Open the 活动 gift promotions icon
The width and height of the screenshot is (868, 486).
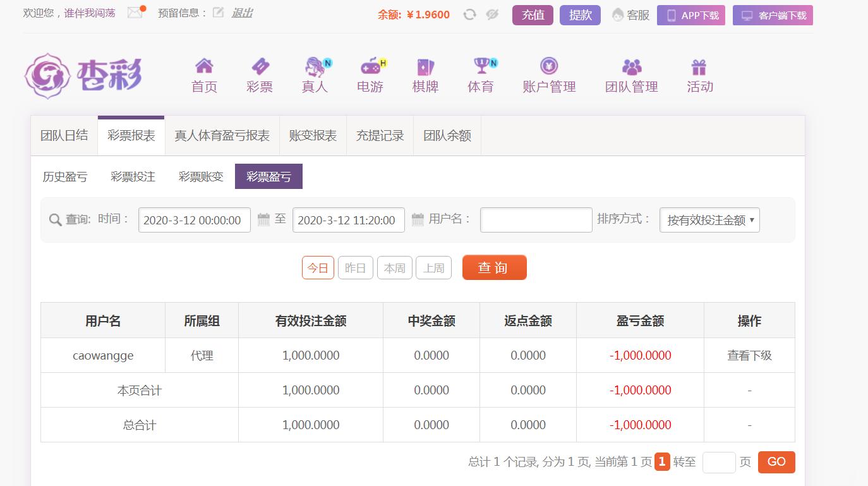click(699, 75)
